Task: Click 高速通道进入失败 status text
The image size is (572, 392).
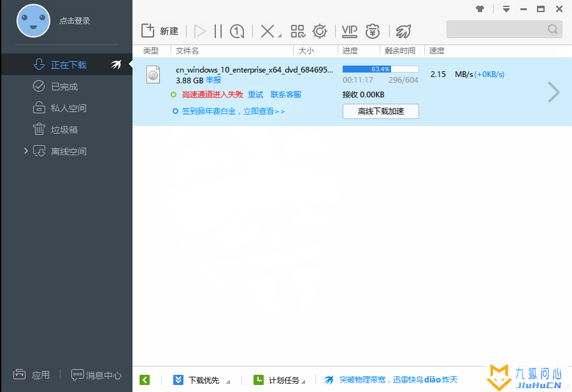Action: point(213,95)
